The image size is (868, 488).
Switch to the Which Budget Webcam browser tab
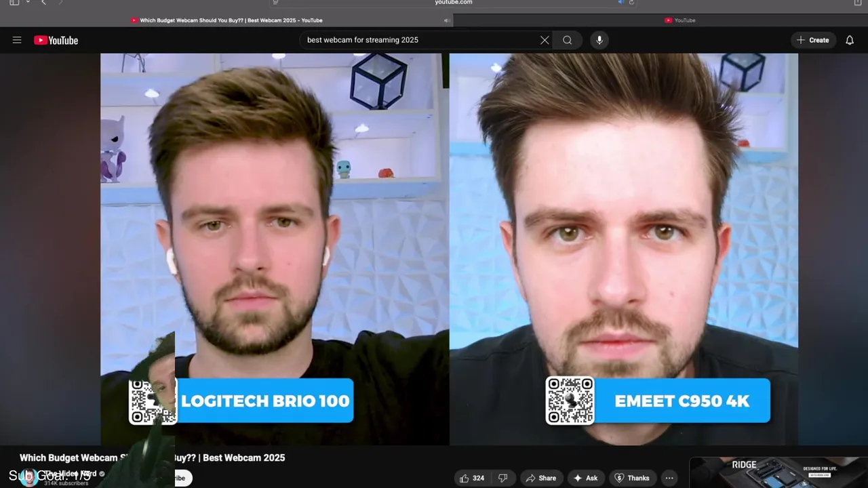click(226, 20)
